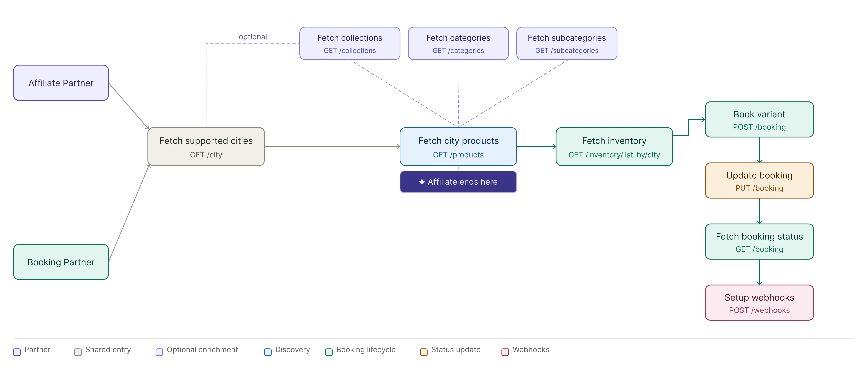Click the Discovery legend swatch
Screen dimensions: 868x380
(x=268, y=352)
